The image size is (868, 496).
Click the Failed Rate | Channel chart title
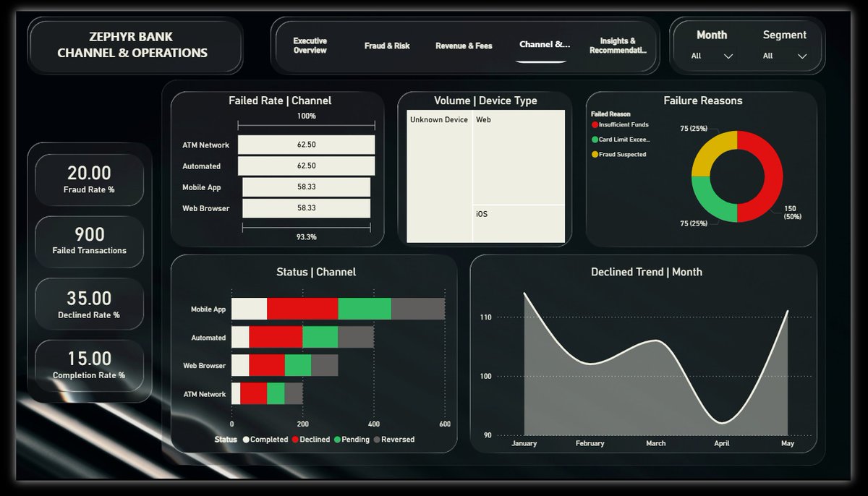[x=280, y=101]
